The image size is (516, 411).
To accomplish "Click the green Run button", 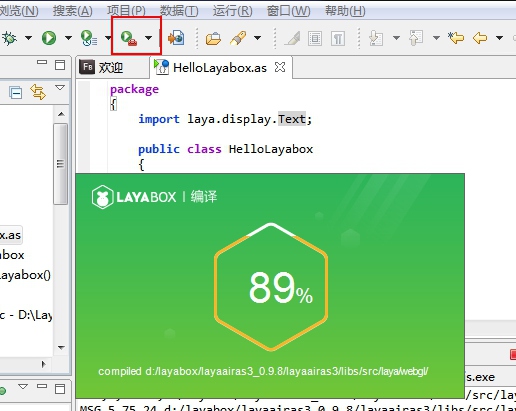I will (49, 38).
